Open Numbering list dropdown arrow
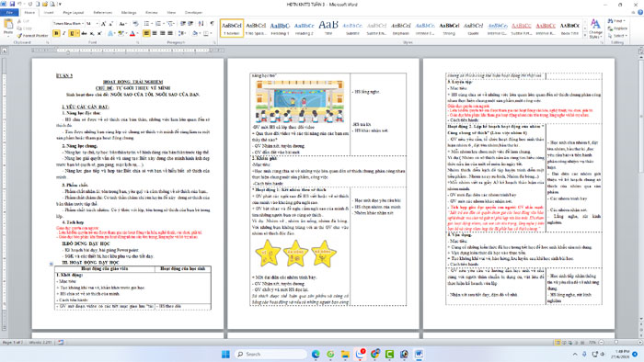Viewport: 644px width, 362px height. point(163,24)
